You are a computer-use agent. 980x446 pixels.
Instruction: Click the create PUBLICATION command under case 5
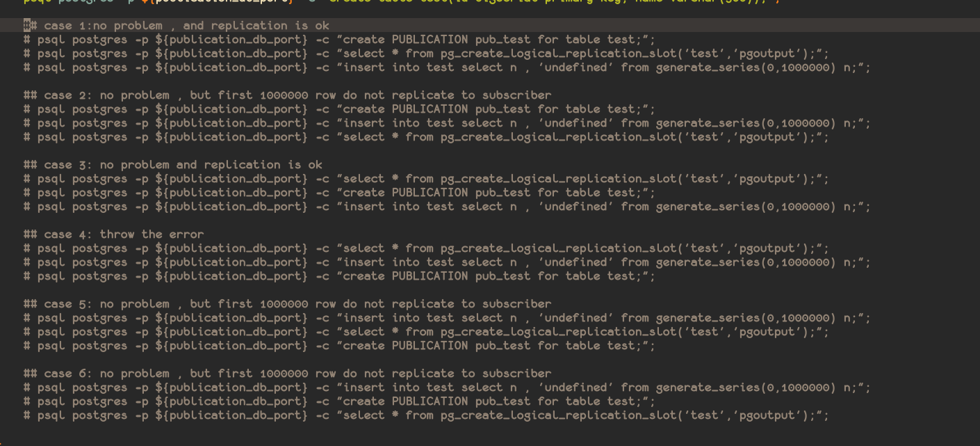(339, 346)
